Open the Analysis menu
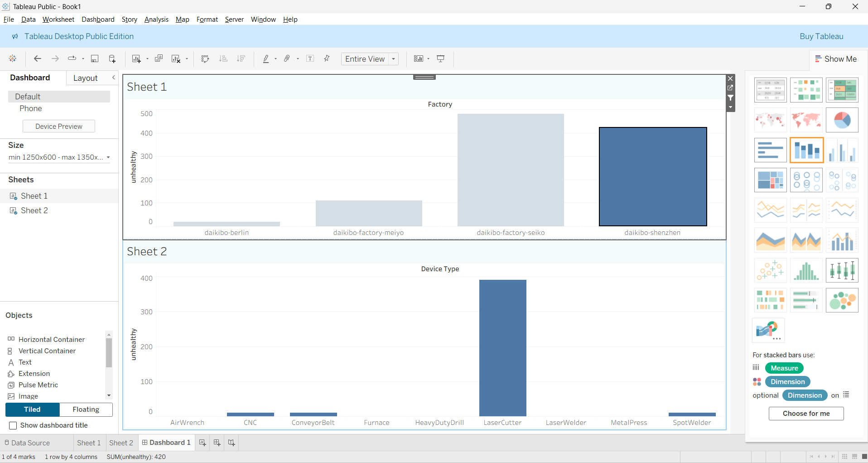This screenshot has width=868, height=463. (x=156, y=19)
